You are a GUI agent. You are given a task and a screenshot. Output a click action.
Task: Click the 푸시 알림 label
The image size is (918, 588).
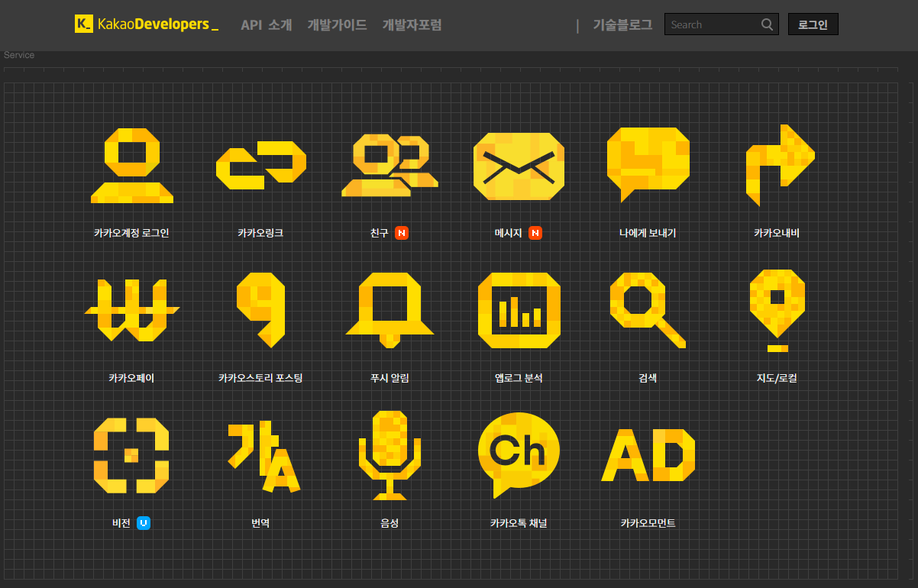pyautogui.click(x=390, y=378)
